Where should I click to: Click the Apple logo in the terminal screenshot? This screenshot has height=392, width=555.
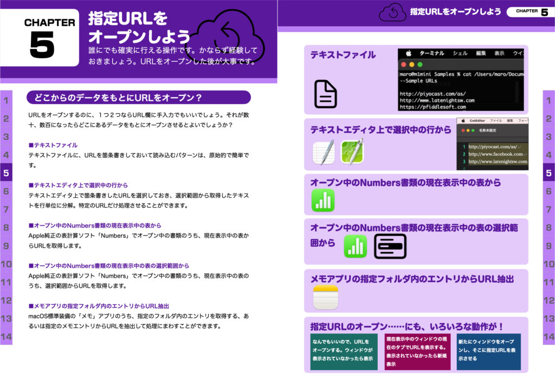[x=409, y=53]
